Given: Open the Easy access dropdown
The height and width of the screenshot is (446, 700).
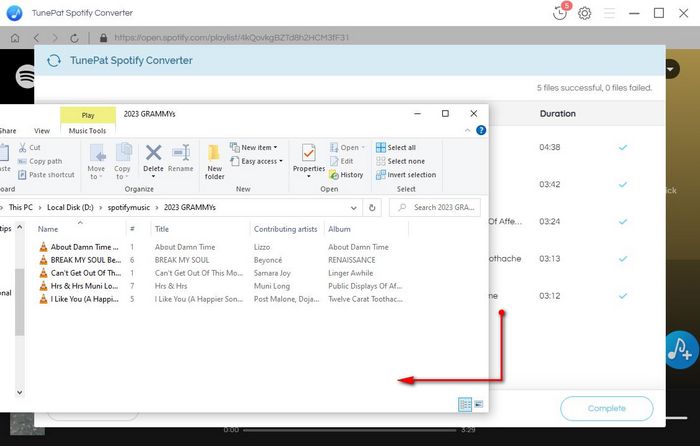Looking at the screenshot, I should pos(257,161).
